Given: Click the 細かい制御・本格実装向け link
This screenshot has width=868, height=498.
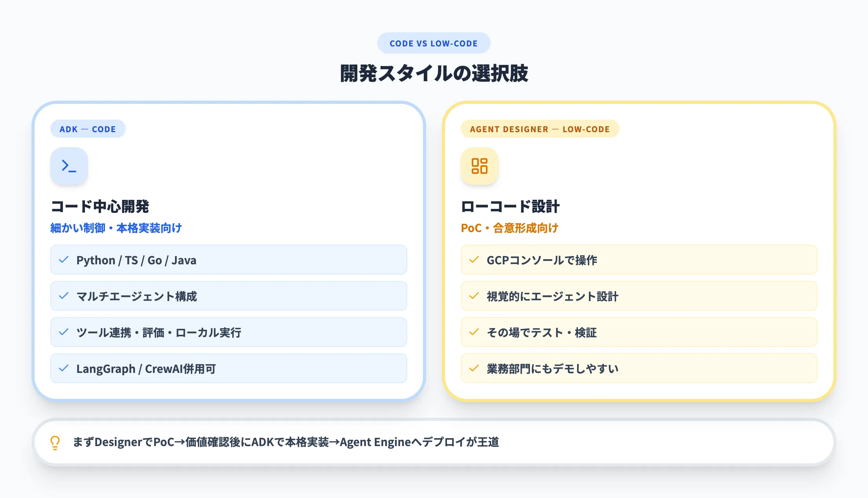Looking at the screenshot, I should 116,228.
